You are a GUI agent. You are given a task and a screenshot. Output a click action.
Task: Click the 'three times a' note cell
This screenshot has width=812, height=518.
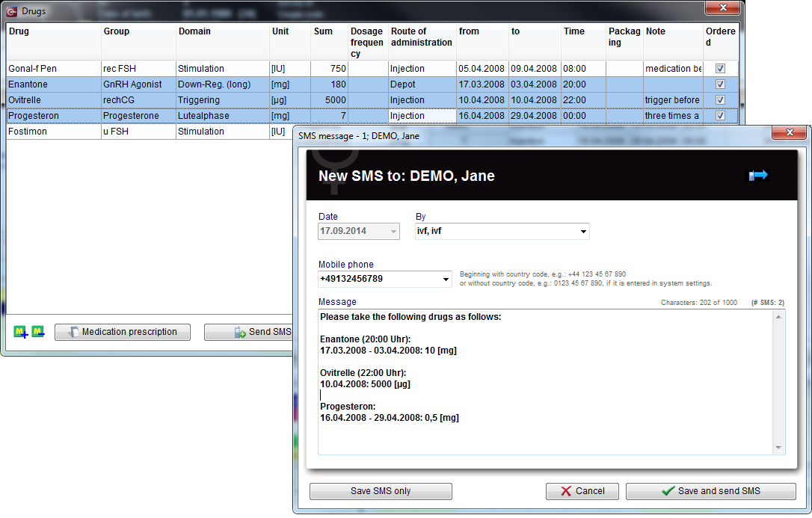coord(673,115)
